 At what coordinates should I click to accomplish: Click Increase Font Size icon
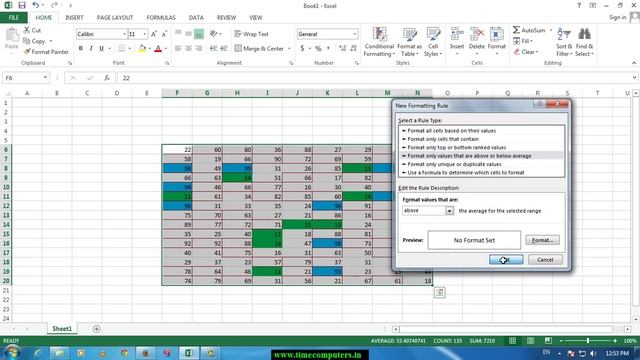coord(154,34)
